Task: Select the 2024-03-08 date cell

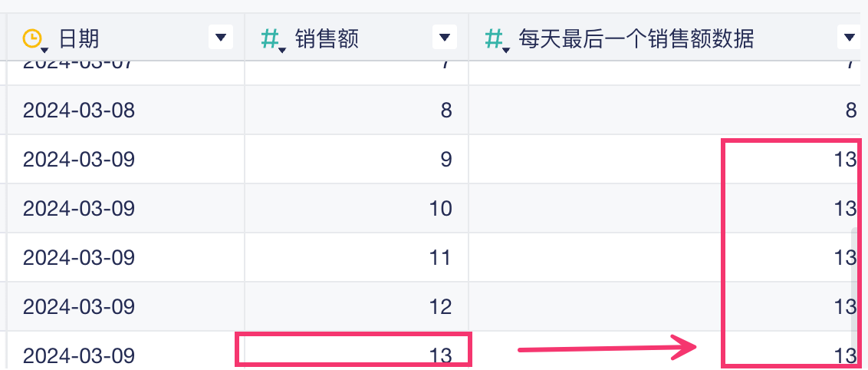Action: [79, 111]
